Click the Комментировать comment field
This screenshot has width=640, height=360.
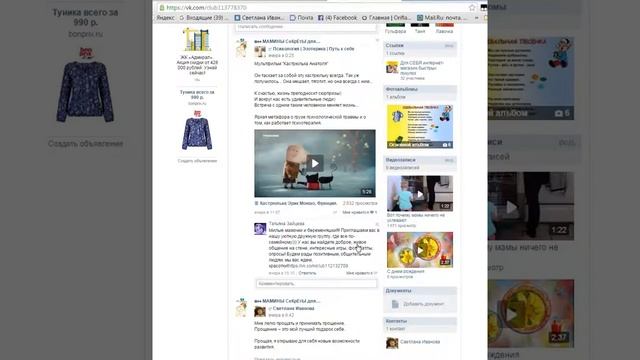pyautogui.click(x=316, y=284)
